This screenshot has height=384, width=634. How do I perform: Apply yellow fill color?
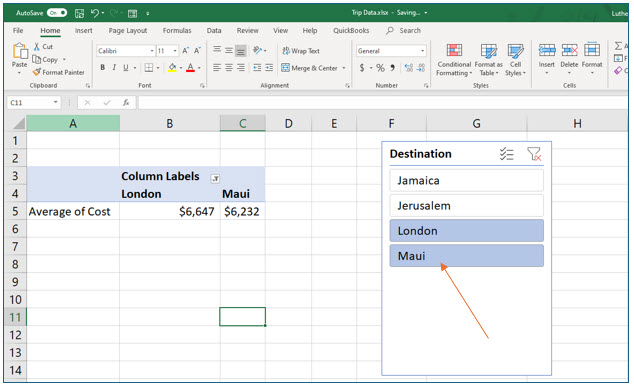coord(172,68)
